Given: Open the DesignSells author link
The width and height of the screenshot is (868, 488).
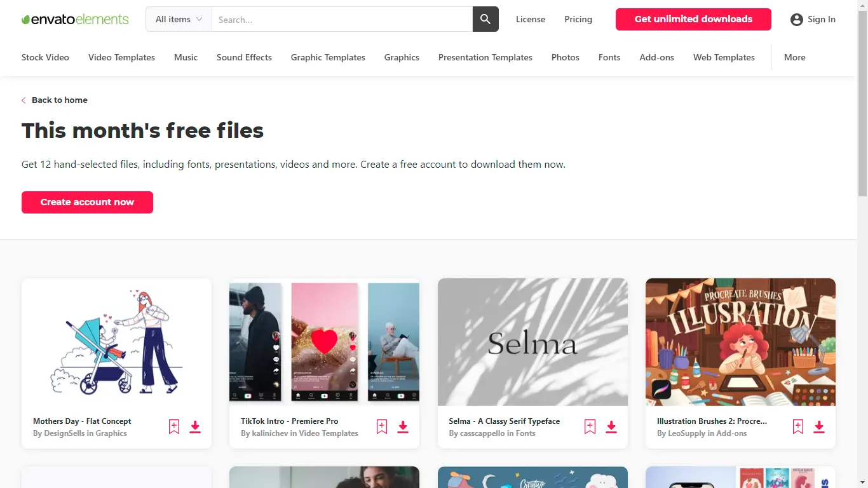Looking at the screenshot, I should click(x=64, y=433).
